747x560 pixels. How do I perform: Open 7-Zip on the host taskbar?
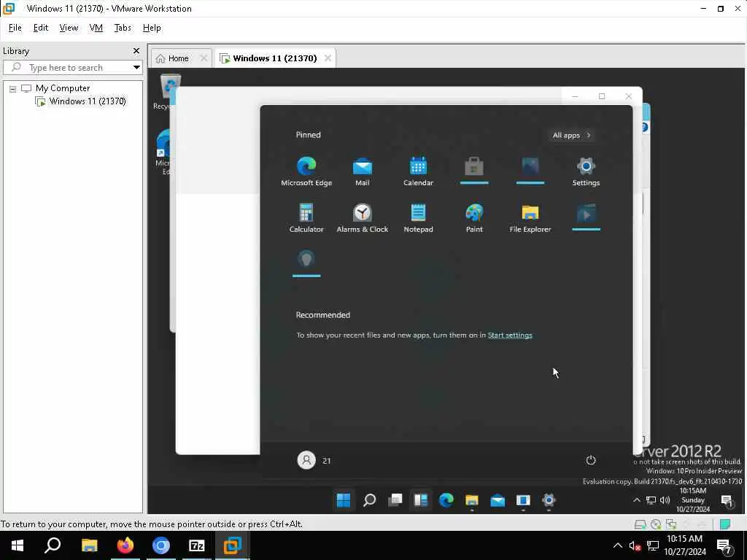pos(197,545)
